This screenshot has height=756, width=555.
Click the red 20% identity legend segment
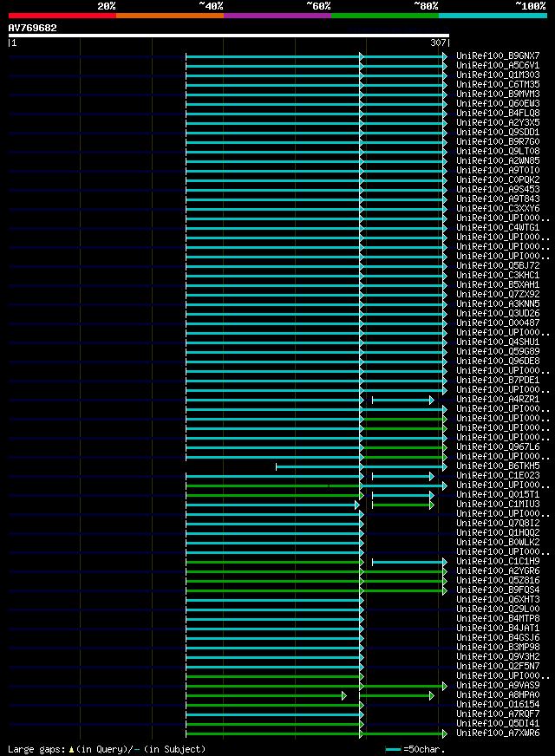(62, 16)
